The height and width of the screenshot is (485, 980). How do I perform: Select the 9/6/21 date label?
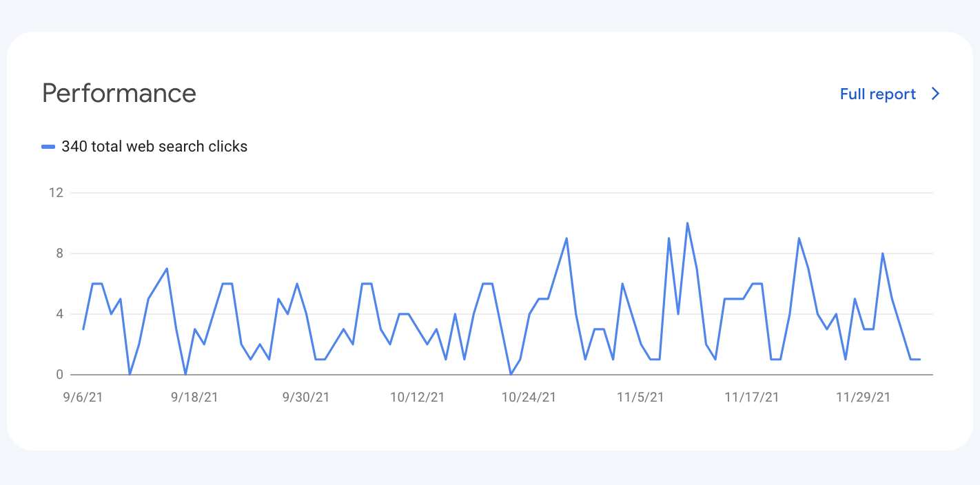83,398
